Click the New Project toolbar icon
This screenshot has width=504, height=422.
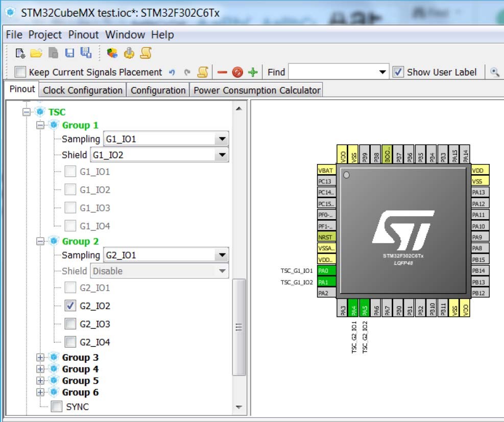pos(20,53)
